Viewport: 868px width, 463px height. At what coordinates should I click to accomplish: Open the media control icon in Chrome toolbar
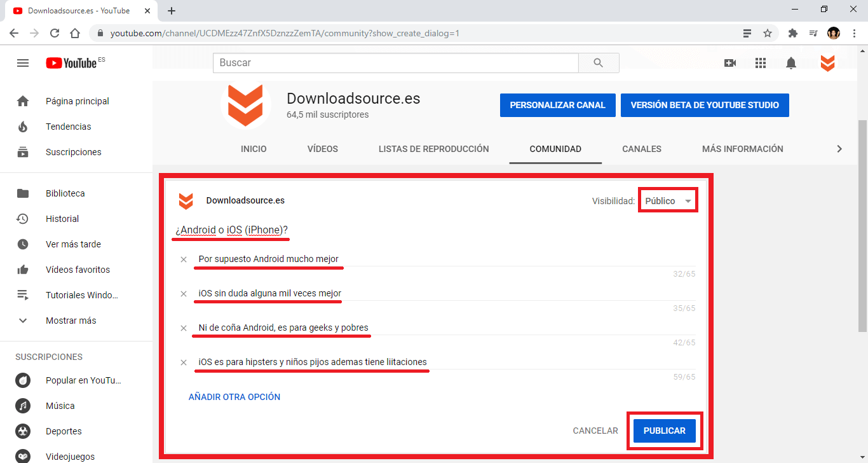[813, 33]
